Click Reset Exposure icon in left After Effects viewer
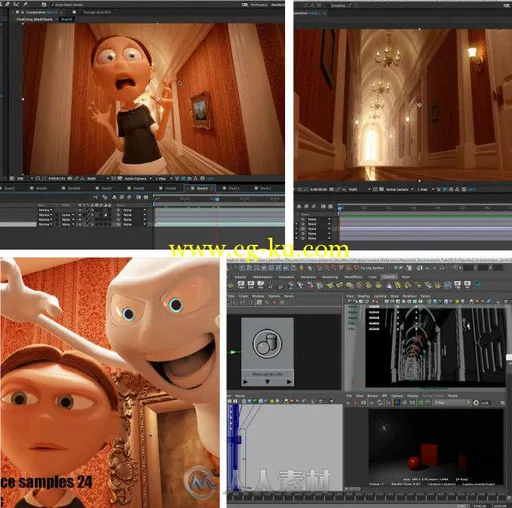Image resolution: width=512 pixels, height=508 pixels. (202, 179)
